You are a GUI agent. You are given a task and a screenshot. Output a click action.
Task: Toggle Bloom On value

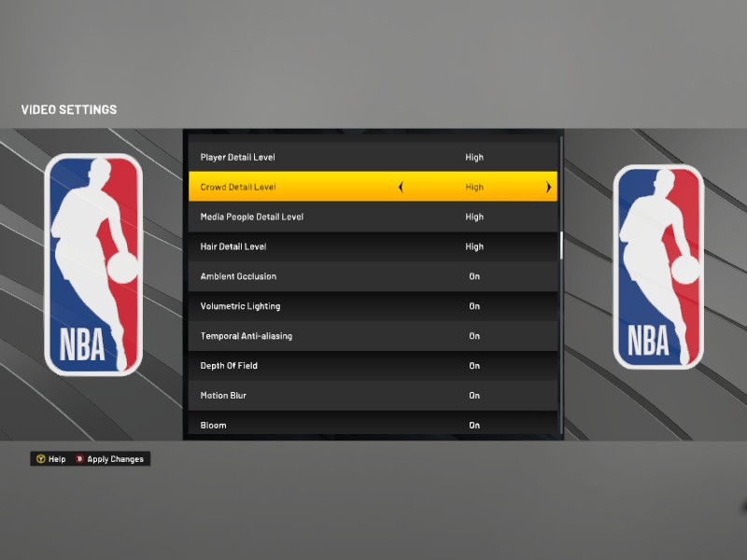[474, 426]
